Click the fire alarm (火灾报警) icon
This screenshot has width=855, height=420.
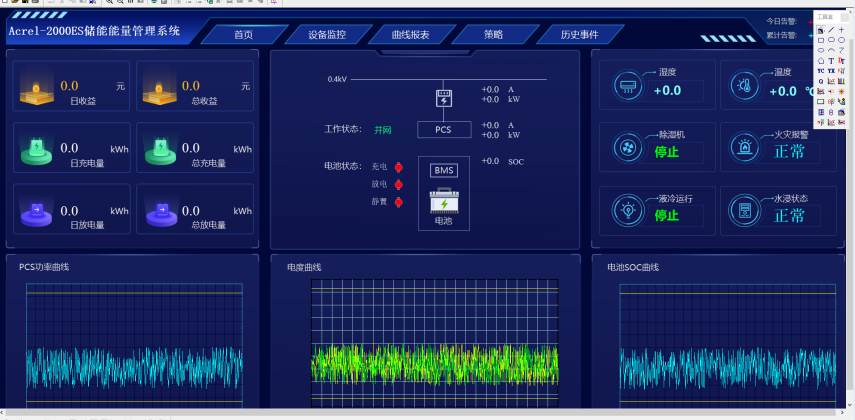click(x=744, y=147)
